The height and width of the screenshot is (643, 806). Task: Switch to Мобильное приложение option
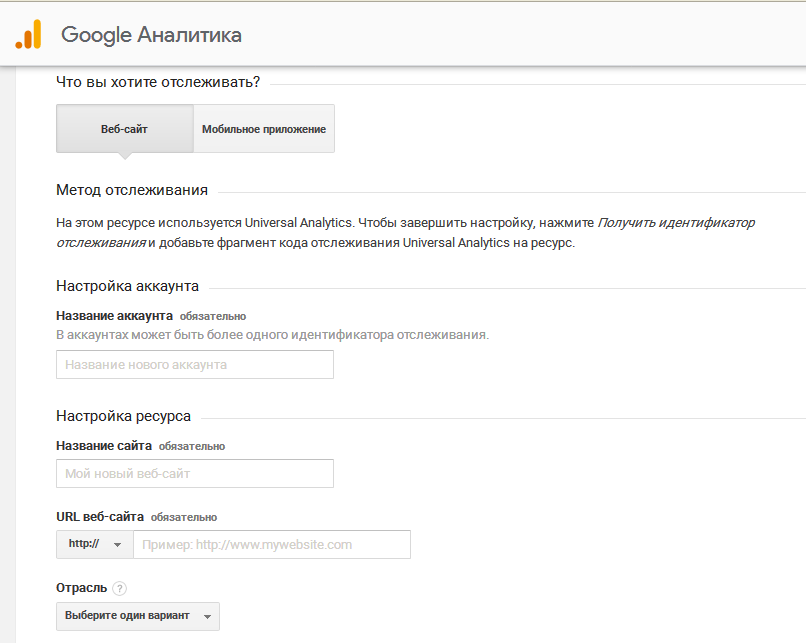pos(264,129)
